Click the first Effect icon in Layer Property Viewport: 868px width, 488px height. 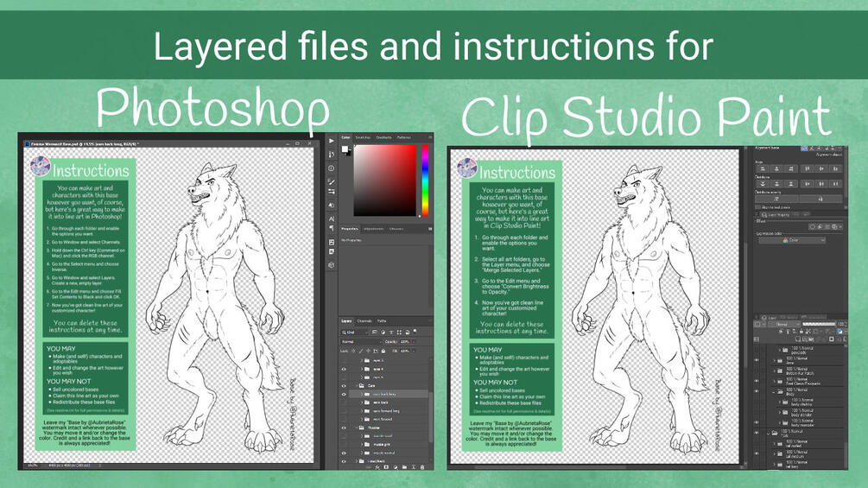pos(812,227)
